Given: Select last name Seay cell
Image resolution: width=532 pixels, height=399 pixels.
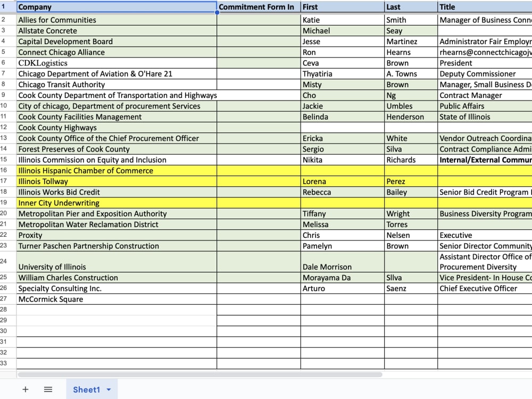Looking at the screenshot, I should [x=411, y=30].
